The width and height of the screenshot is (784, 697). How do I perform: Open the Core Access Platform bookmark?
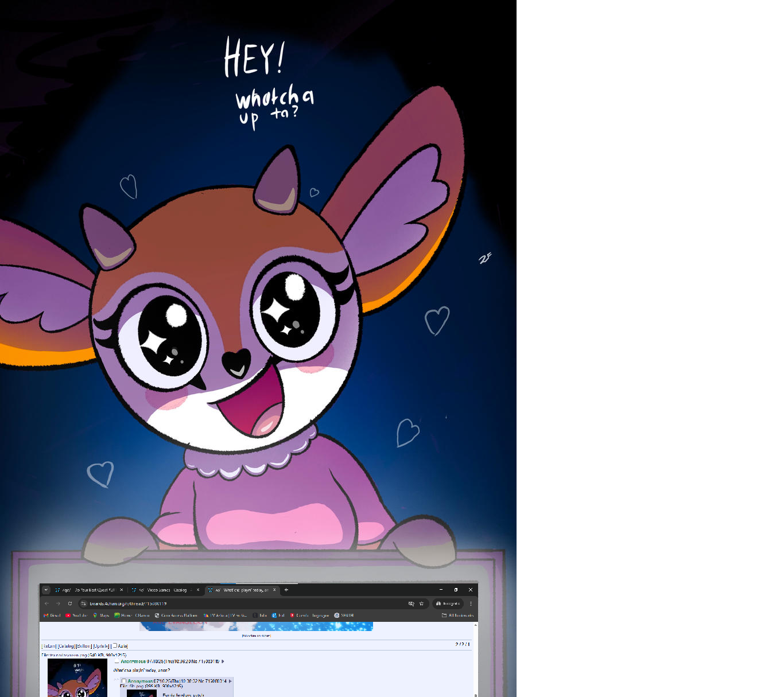click(x=176, y=616)
